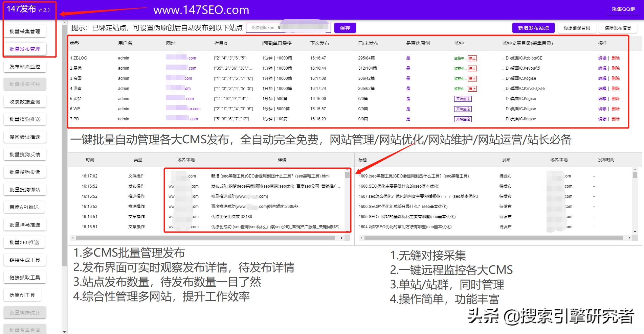The width and height of the screenshot is (644, 334).
Task: Open 伪原创保留词 settings
Action: 577,27
